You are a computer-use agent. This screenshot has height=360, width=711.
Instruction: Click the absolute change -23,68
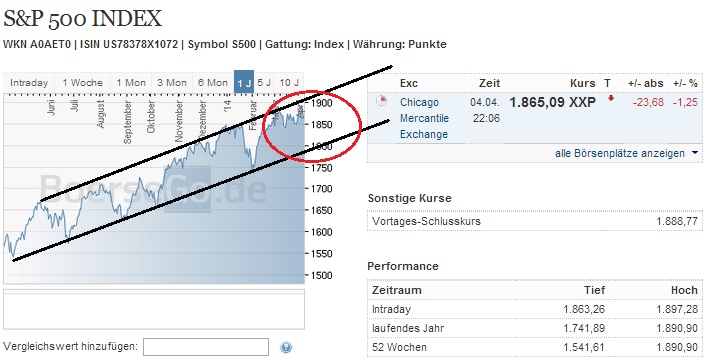(648, 102)
